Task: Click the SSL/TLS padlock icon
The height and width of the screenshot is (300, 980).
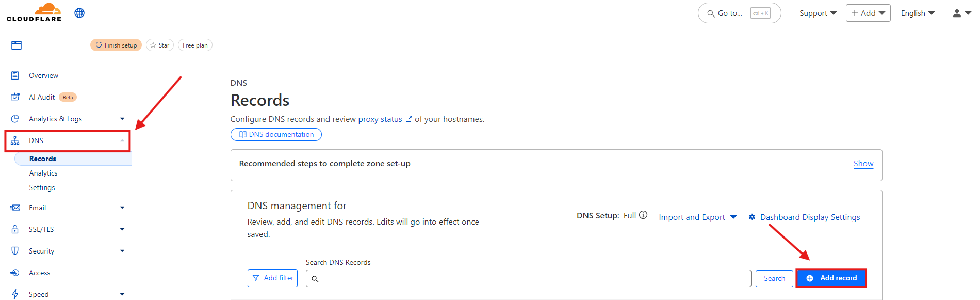Action: [15, 229]
